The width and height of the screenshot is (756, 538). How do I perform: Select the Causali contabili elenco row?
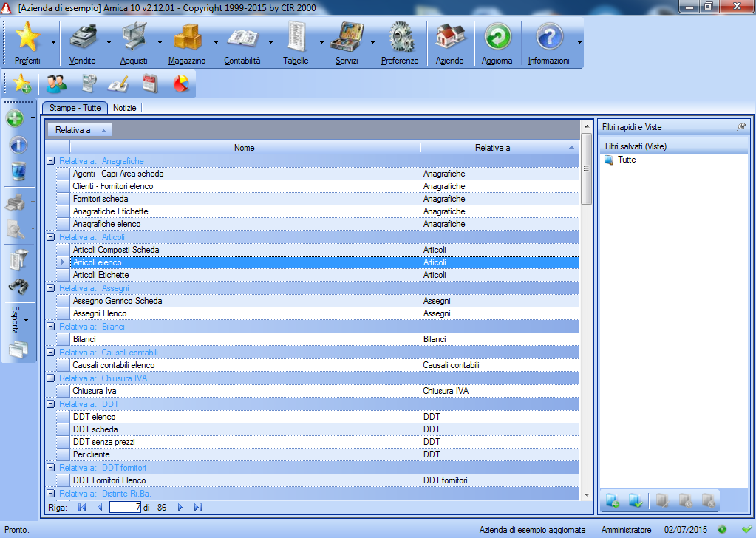click(x=318, y=365)
